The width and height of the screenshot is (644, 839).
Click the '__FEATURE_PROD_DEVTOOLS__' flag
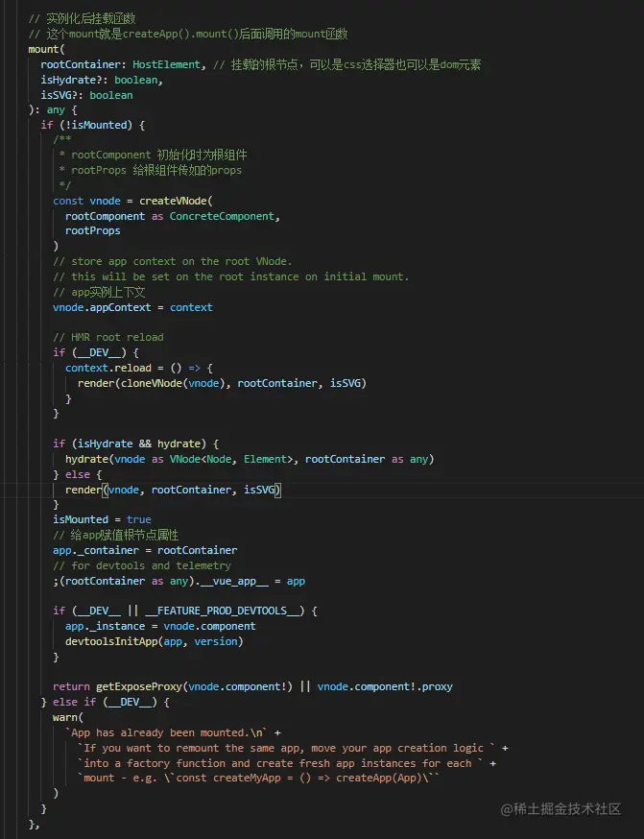pyautogui.click(x=222, y=611)
